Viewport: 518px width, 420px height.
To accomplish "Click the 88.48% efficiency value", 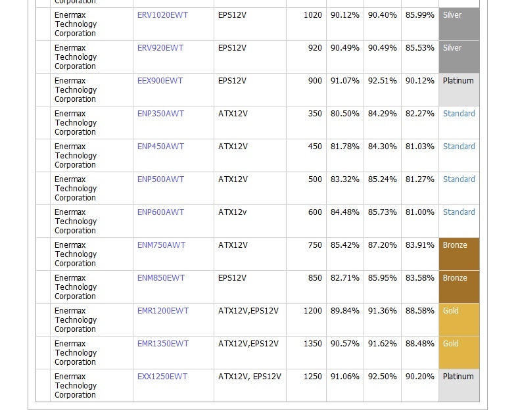I will pos(420,344).
